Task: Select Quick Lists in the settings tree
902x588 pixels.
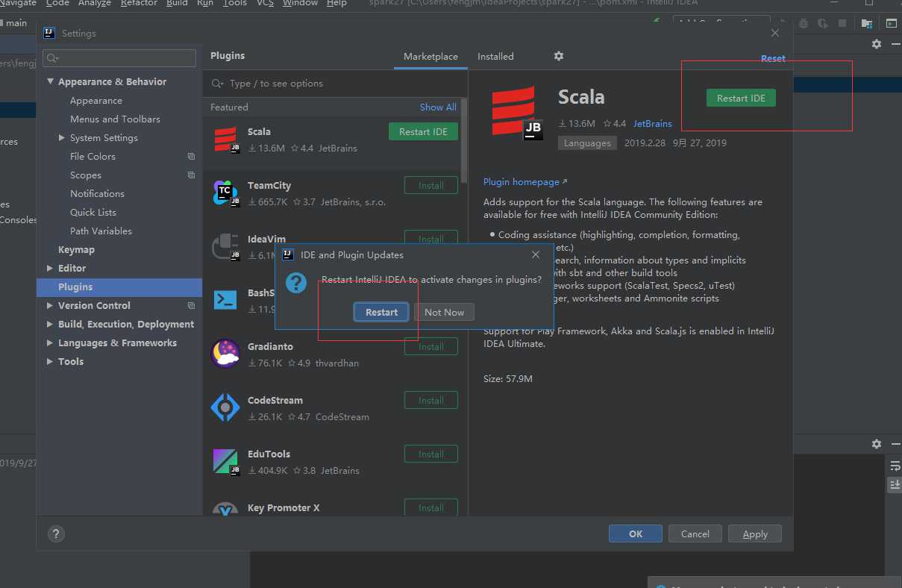Action: point(93,213)
